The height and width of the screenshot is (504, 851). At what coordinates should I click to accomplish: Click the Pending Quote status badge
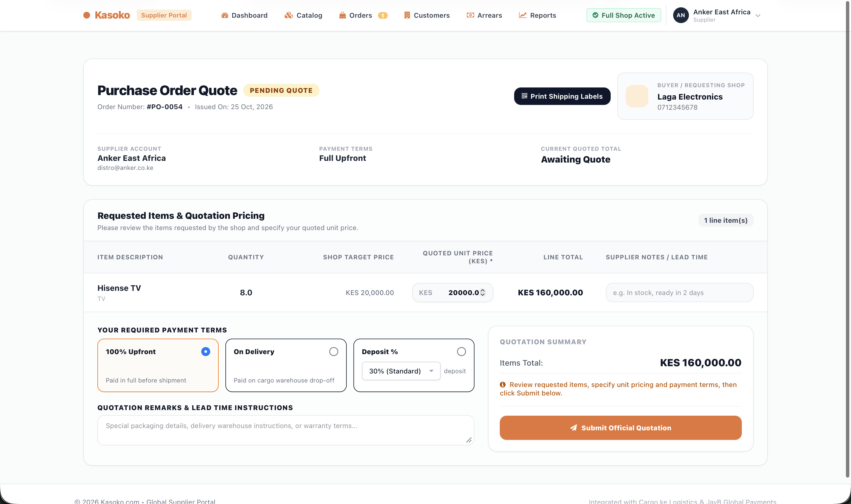coord(281,90)
